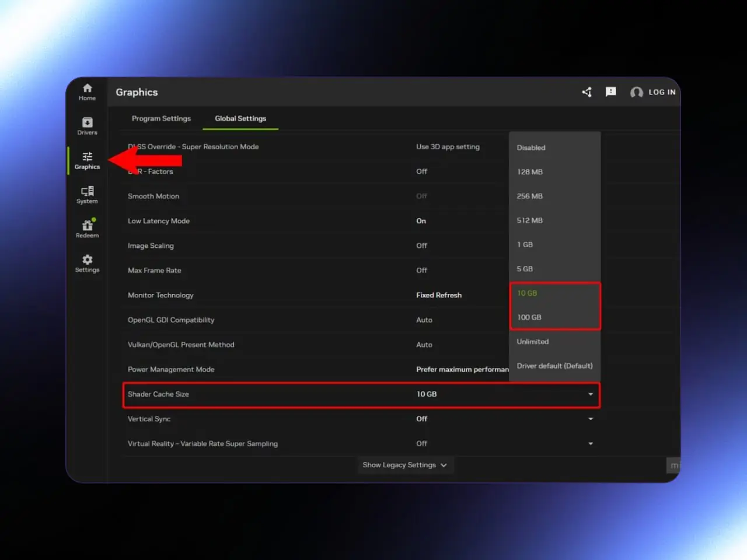Open the Redeem gift icon
Viewport: 747px width, 560px height.
pyautogui.click(x=87, y=229)
